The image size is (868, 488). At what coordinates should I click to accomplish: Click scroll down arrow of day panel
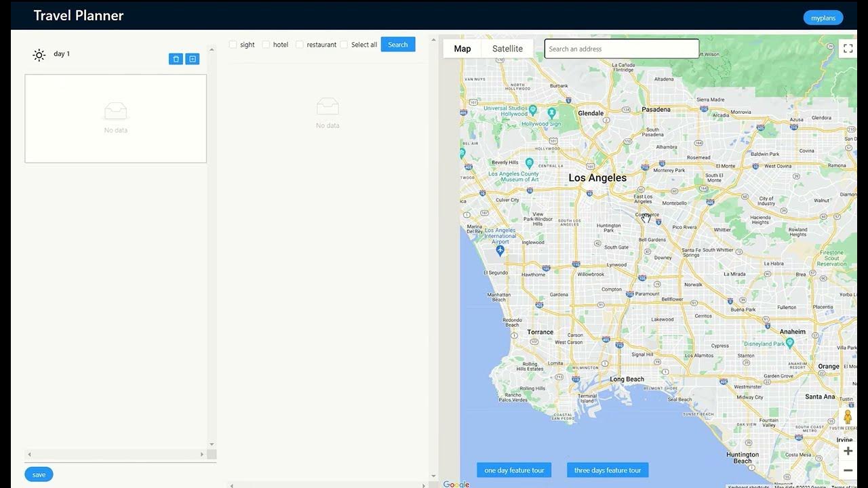212,445
